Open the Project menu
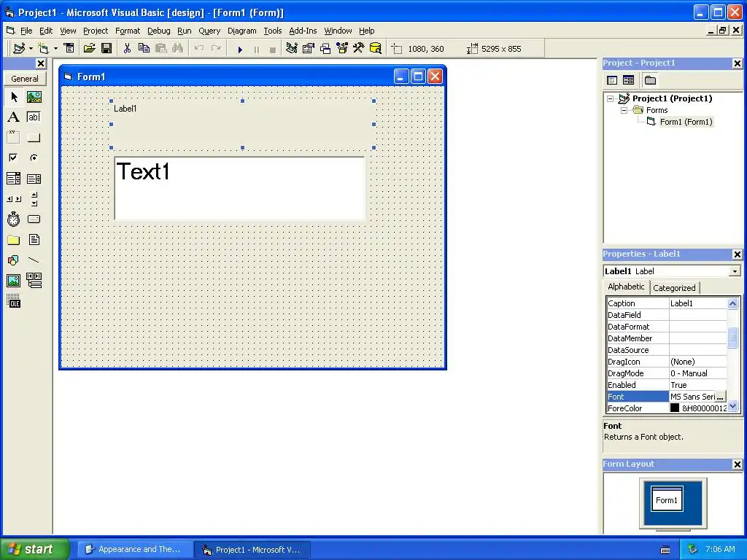The height and width of the screenshot is (560, 747). click(96, 31)
